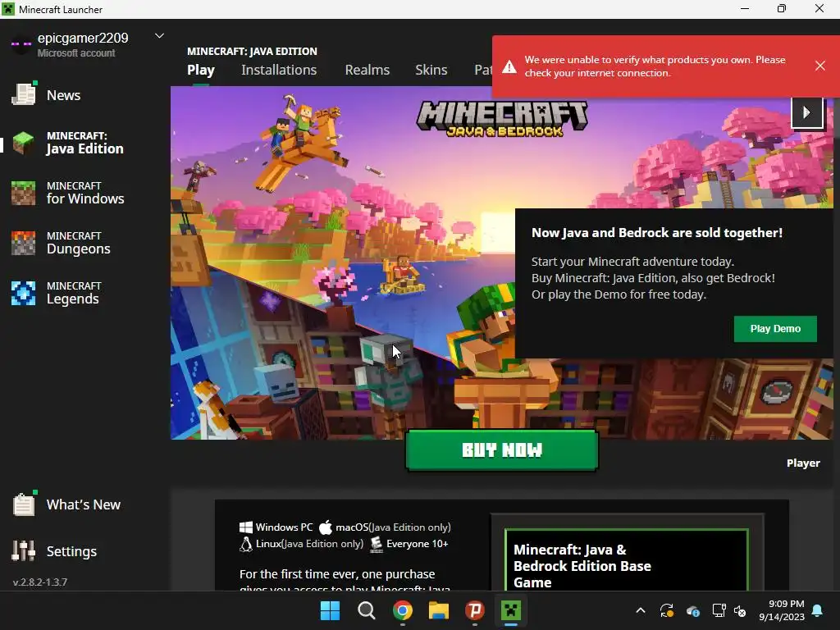This screenshot has width=840, height=630.
Task: Switch to the Realms tab
Action: (x=367, y=71)
